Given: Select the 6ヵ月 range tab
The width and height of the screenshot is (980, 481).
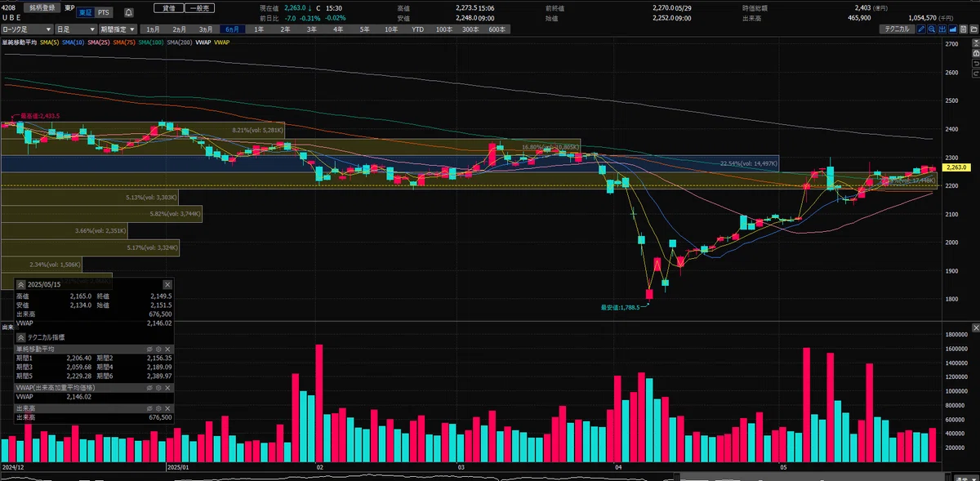Looking at the screenshot, I should [233, 29].
